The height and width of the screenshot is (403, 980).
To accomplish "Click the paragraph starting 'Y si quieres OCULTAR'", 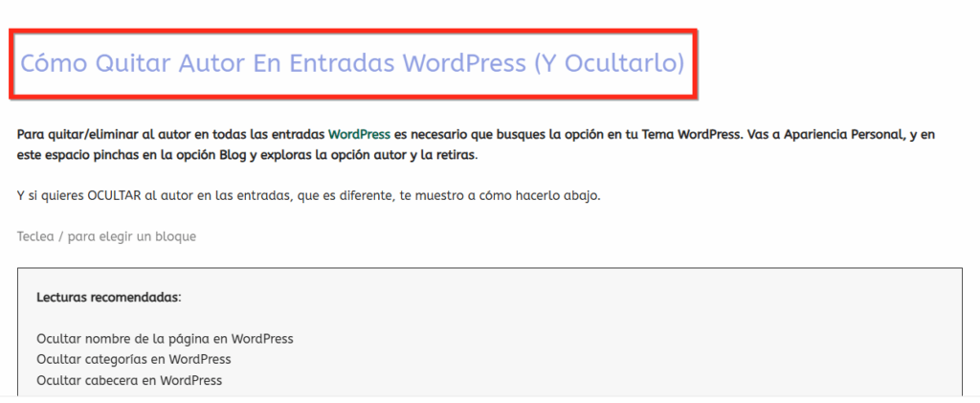I will 309,195.
